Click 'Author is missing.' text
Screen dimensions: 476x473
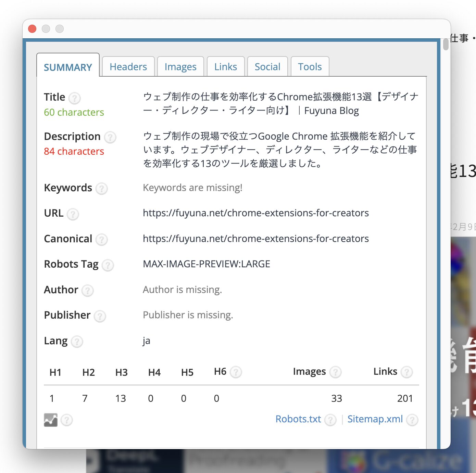[183, 290]
